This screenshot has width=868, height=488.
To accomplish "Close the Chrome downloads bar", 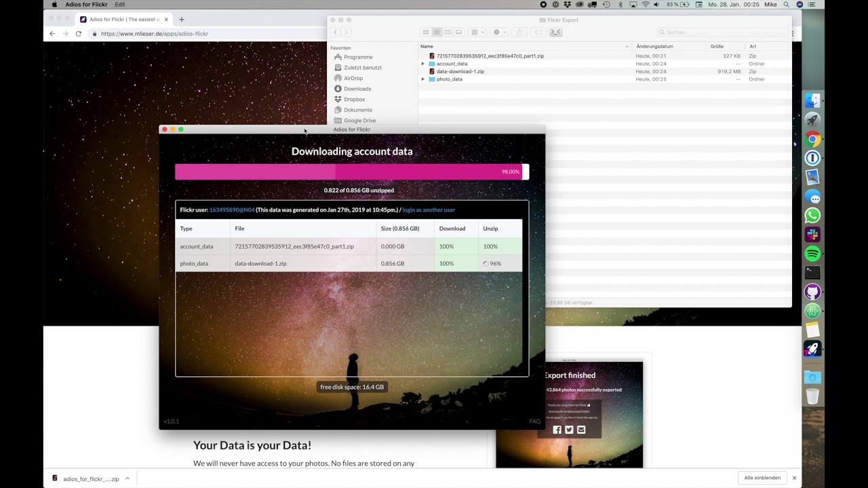I will tap(794, 478).
